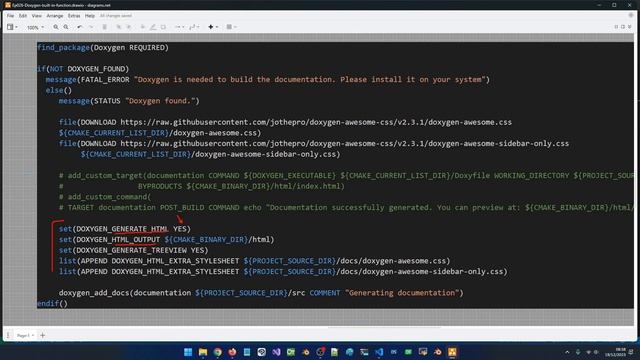This screenshot has width=640, height=360.
Task: Open the terminal icon in taskbar
Action: point(364,352)
